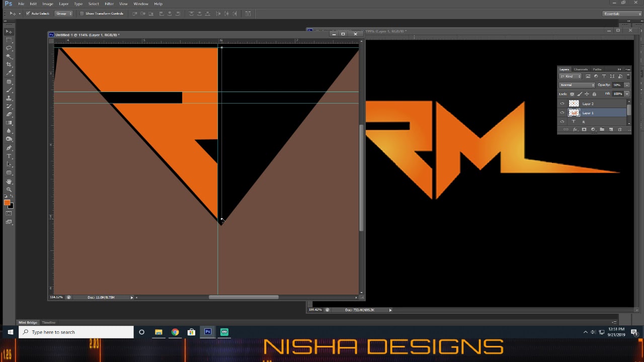Switch to the Paths tab

597,69
